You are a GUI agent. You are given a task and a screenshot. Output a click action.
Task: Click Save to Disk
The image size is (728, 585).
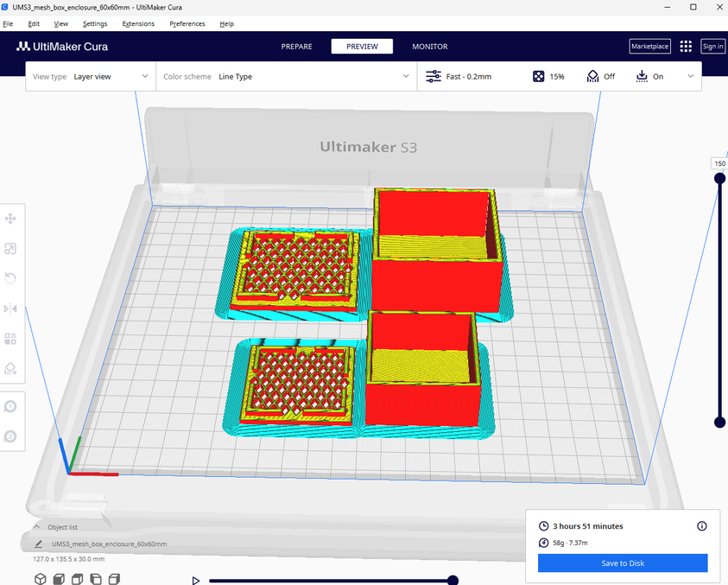623,563
